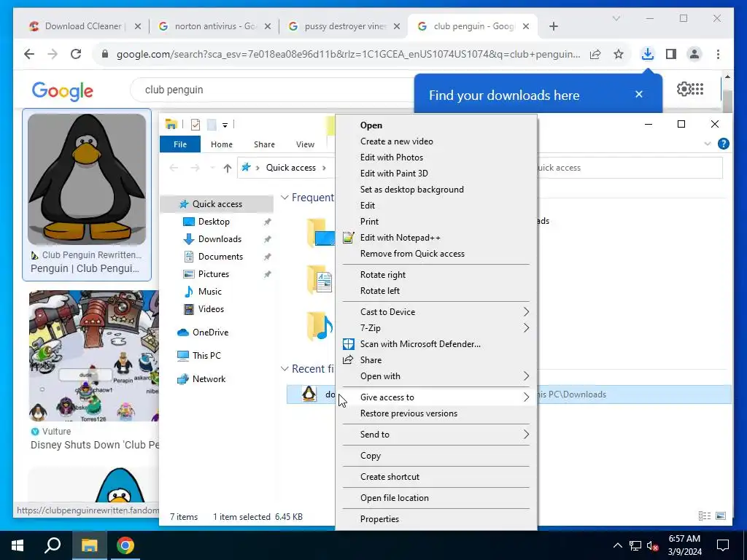Open the File tab in Explorer
Image resolution: width=747 pixels, height=560 pixels.
180,144
